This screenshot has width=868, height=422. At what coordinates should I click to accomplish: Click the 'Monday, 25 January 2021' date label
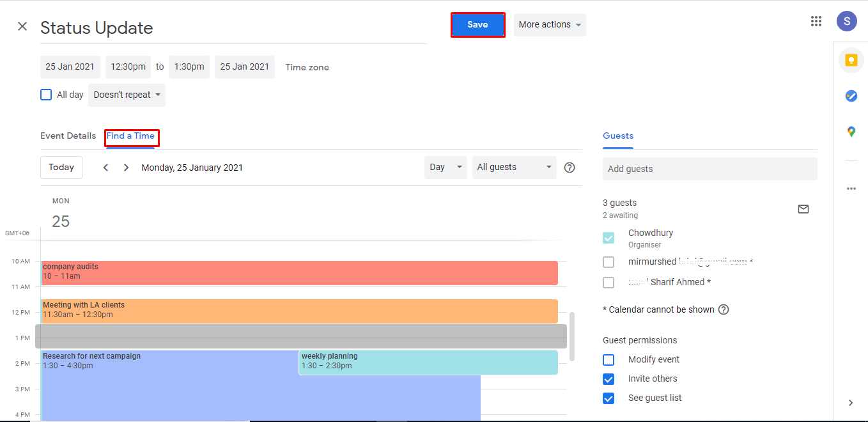pos(192,168)
